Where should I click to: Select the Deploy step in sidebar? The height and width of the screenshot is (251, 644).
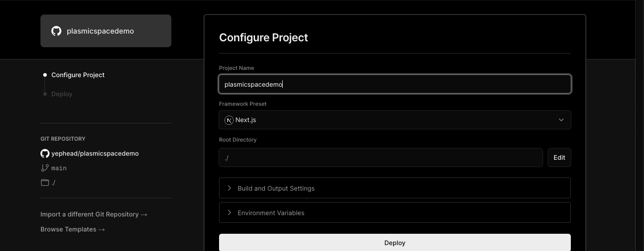click(62, 94)
